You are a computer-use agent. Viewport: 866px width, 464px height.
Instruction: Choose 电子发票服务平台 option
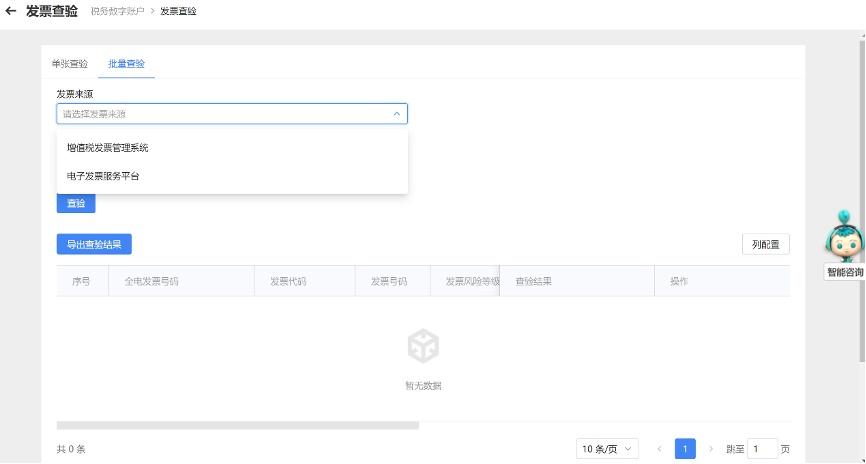point(104,176)
